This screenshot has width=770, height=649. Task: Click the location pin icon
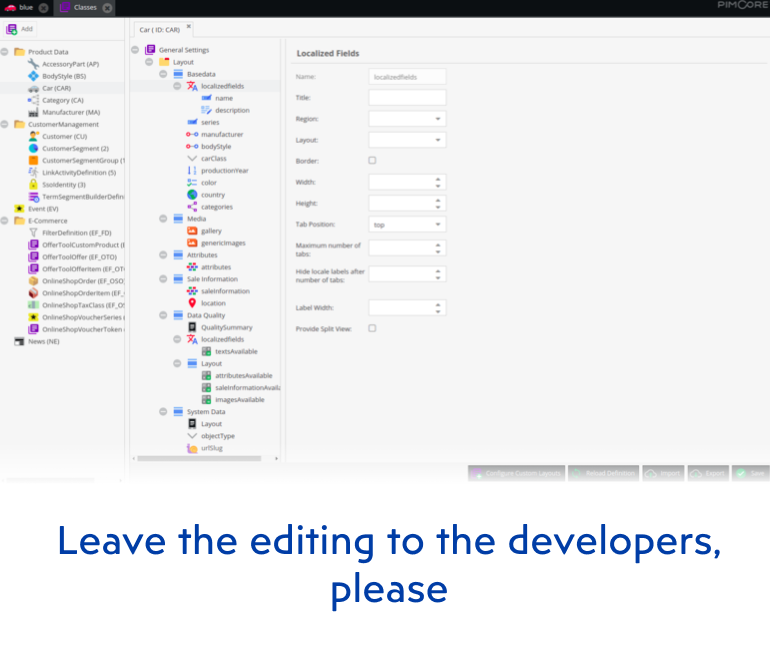point(192,303)
